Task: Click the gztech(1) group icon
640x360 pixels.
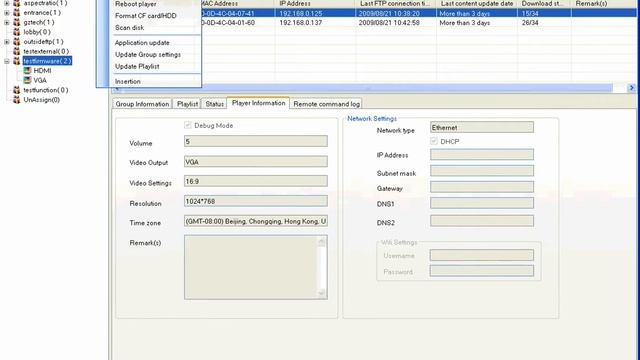Action: [x=17, y=22]
